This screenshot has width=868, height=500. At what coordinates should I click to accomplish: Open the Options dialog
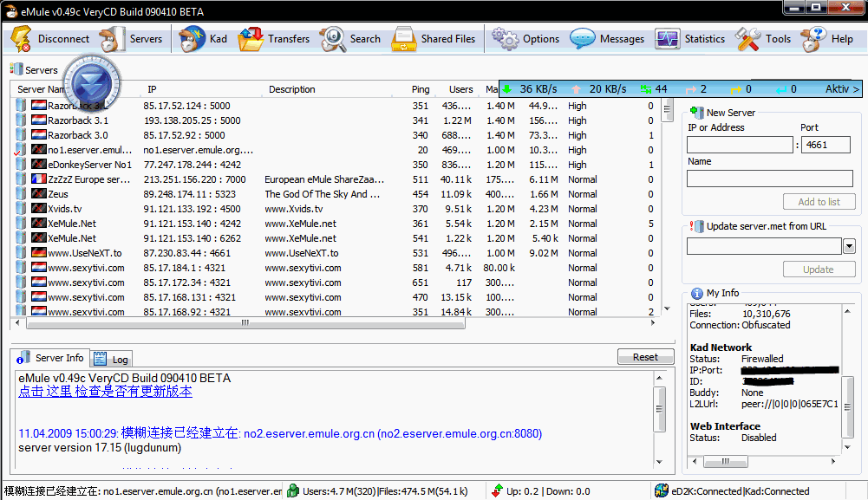pyautogui.click(x=525, y=39)
